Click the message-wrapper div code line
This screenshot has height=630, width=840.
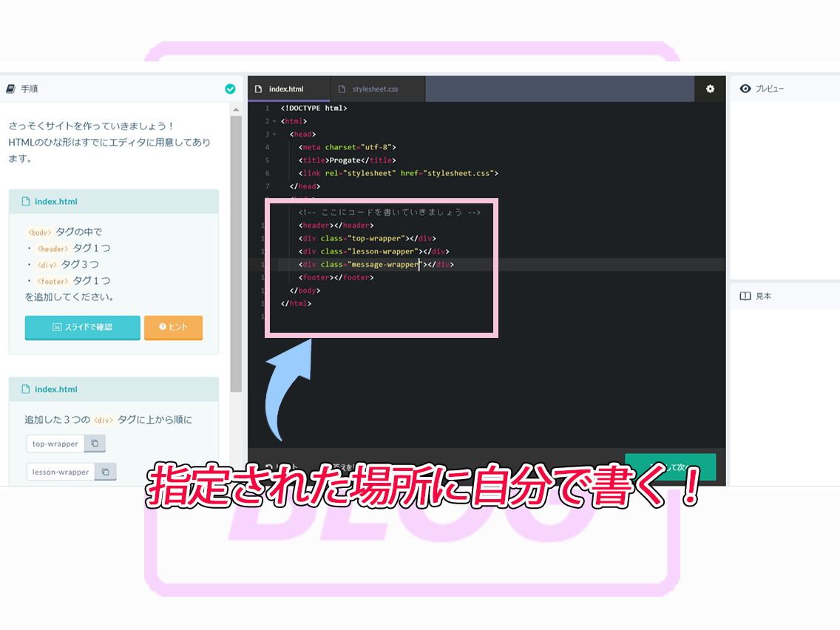(x=376, y=265)
